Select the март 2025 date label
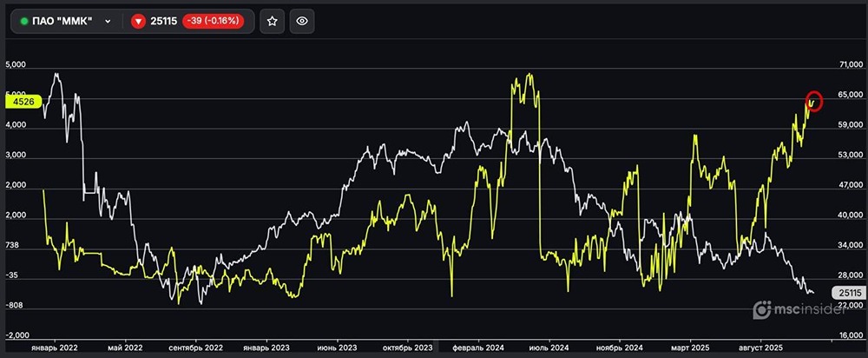Viewport: 868px width, 358px height. [689, 348]
